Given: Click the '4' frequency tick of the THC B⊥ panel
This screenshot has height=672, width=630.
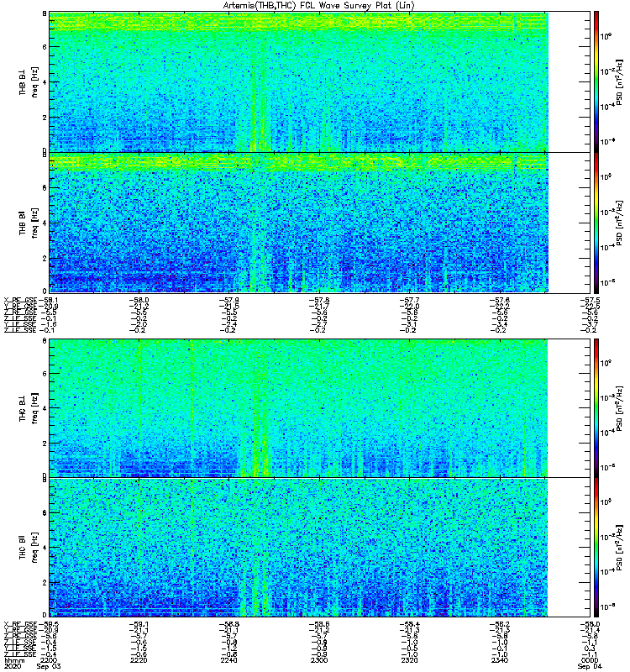Looking at the screenshot, I should (x=45, y=408).
